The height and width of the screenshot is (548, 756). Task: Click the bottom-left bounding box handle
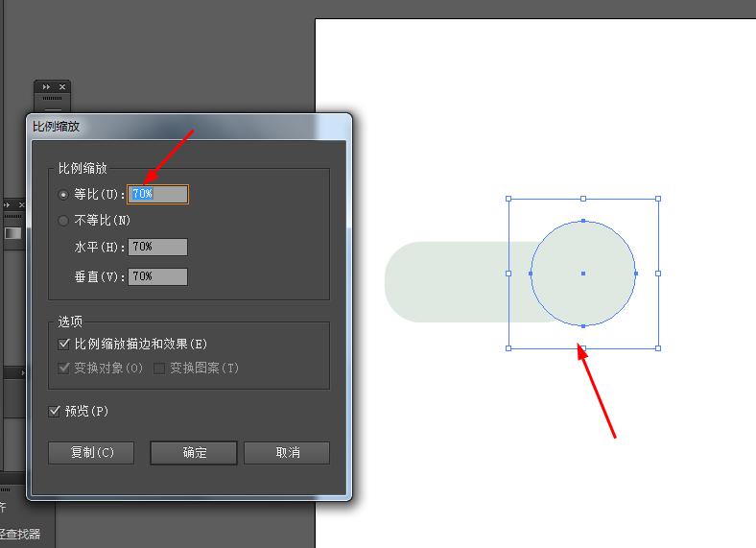click(x=508, y=348)
